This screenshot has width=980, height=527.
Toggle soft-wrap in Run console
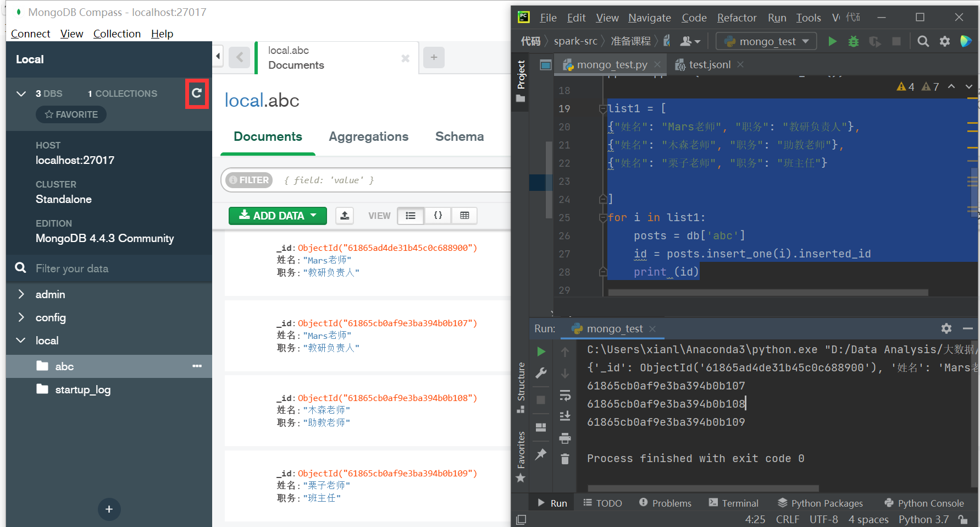[x=565, y=395]
